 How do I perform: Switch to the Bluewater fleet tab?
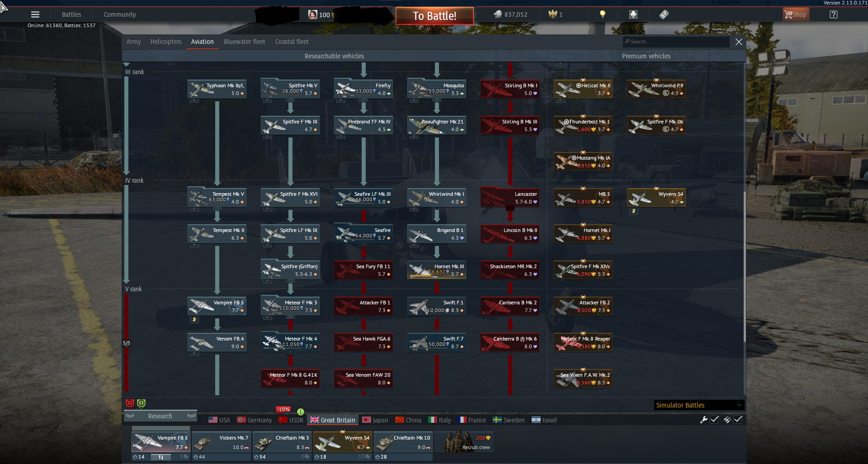tap(244, 42)
